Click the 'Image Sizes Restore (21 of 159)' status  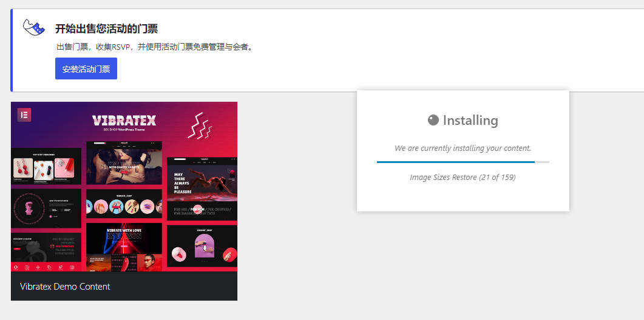tap(463, 177)
